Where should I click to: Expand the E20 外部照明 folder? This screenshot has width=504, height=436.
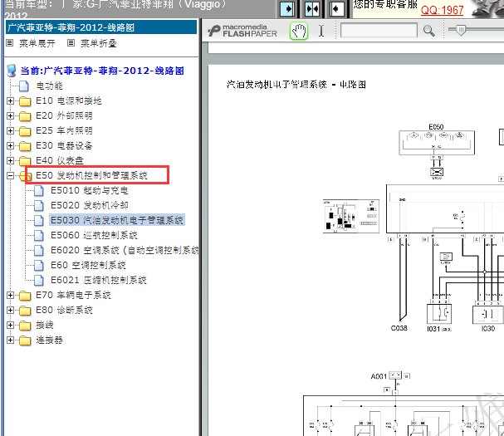coord(10,115)
